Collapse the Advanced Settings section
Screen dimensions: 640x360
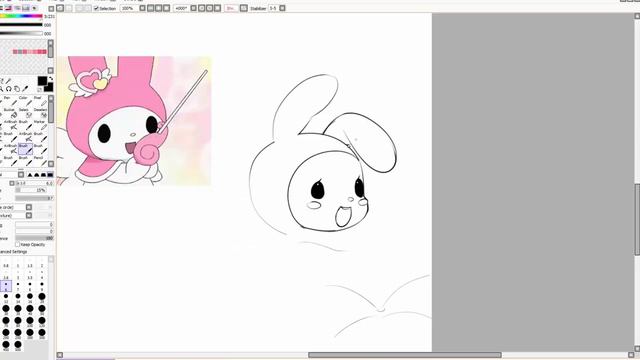pos(13,252)
